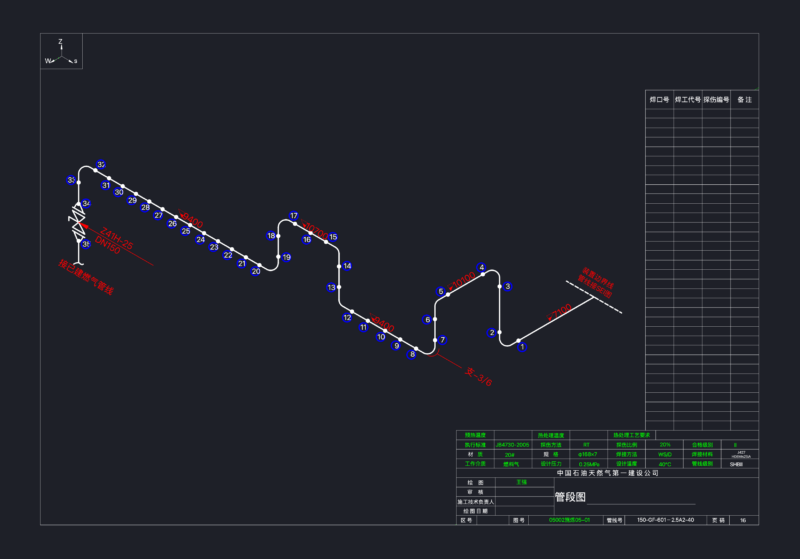
Task: Click the 10100 dimension near weld 5
Action: click(462, 281)
